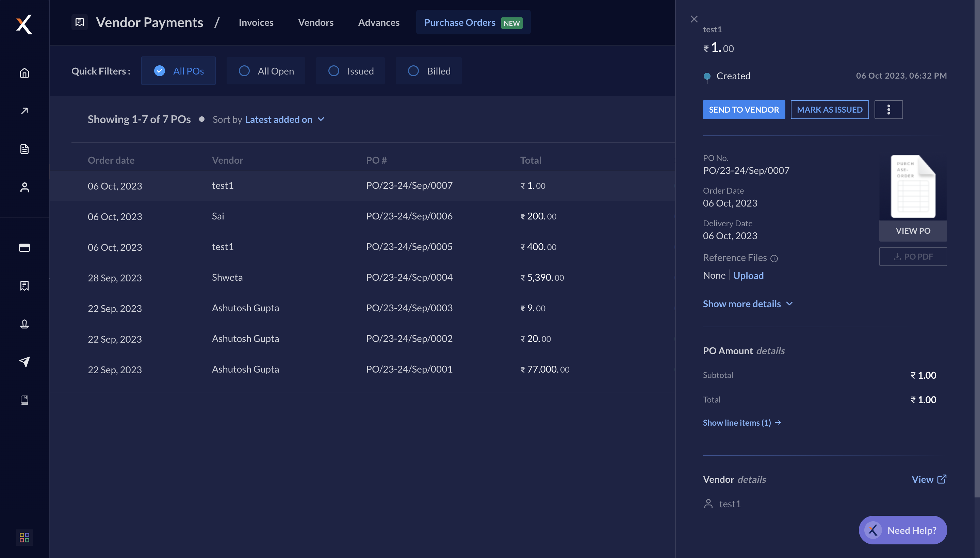
Task: Select the Billed quick filter
Action: (428, 71)
